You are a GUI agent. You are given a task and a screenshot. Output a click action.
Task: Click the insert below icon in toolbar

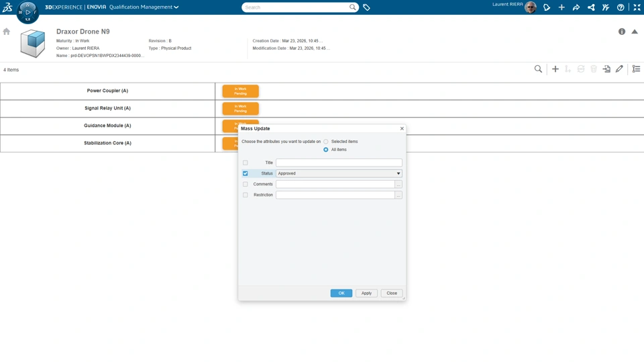(x=568, y=69)
